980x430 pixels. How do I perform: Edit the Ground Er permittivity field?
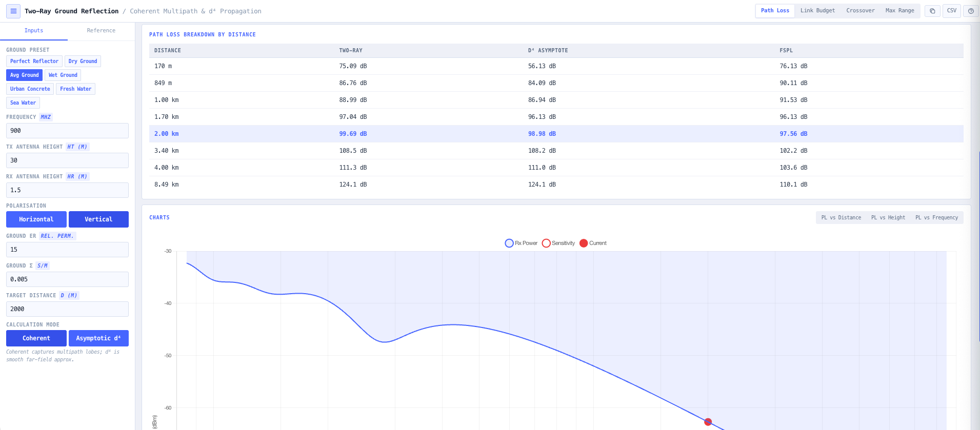[67, 250]
